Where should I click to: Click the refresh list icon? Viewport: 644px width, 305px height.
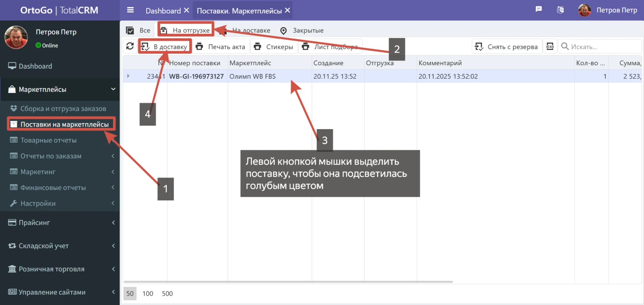pyautogui.click(x=130, y=47)
